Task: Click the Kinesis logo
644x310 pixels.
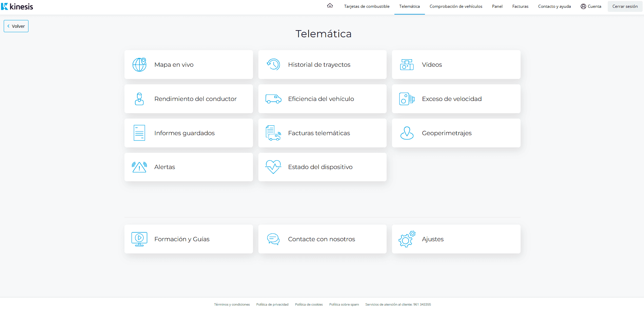Action: (x=17, y=6)
